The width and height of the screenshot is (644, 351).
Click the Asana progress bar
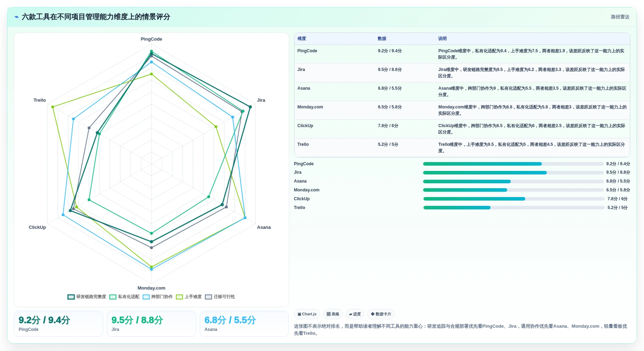(513, 182)
